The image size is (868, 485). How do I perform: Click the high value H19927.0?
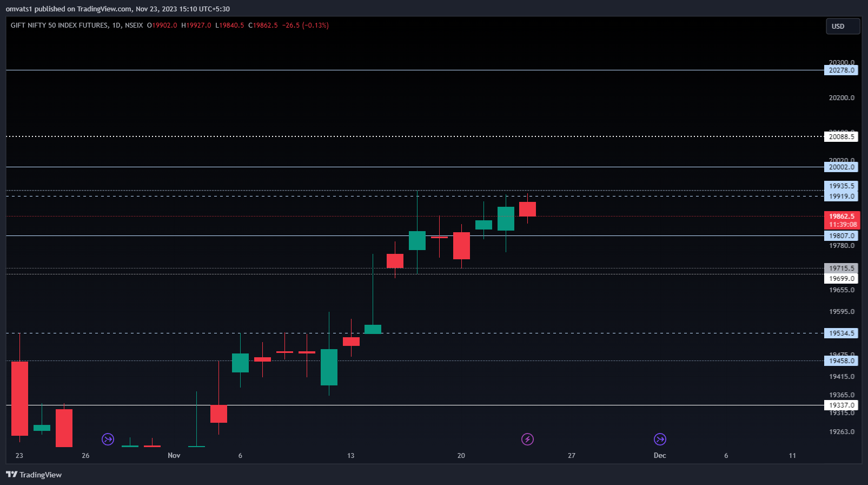tap(196, 25)
